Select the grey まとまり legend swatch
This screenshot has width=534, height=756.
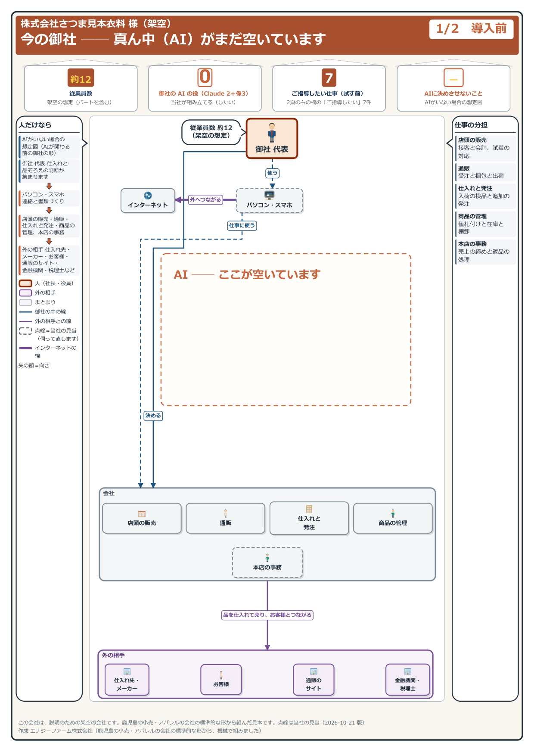pos(26,302)
